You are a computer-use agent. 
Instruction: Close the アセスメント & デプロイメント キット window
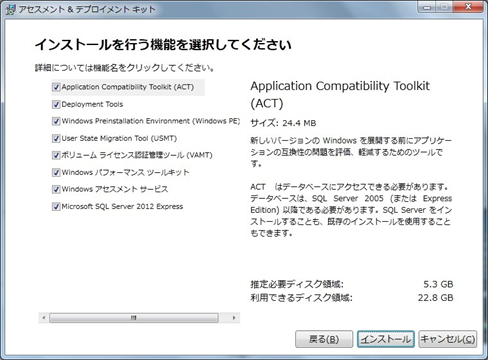pyautogui.click(x=468, y=7)
